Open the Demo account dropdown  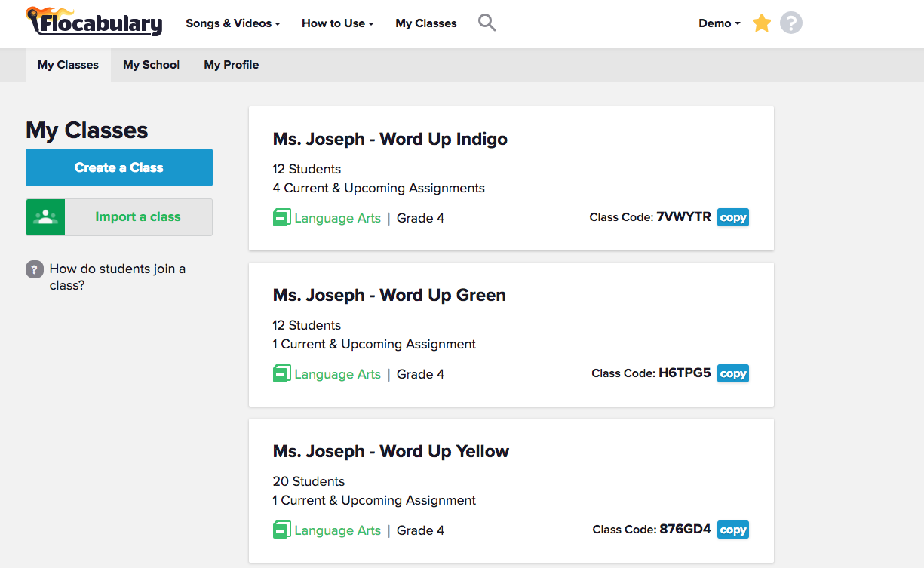point(719,23)
